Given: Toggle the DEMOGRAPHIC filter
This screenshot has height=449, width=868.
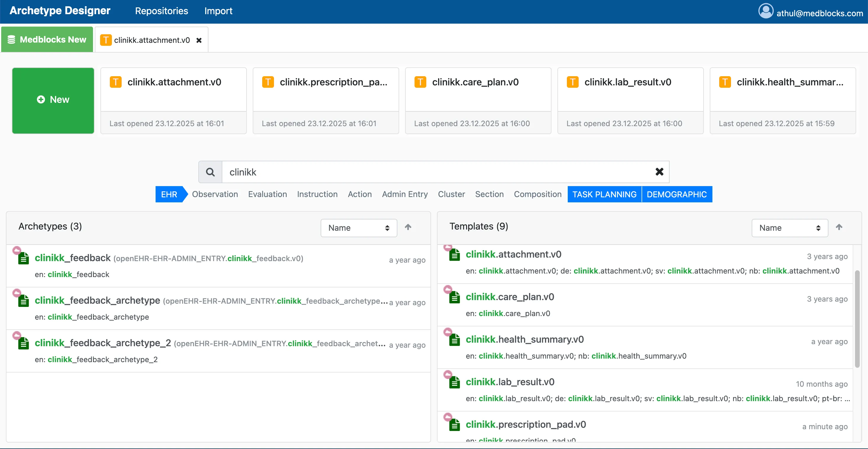Looking at the screenshot, I should (x=677, y=194).
